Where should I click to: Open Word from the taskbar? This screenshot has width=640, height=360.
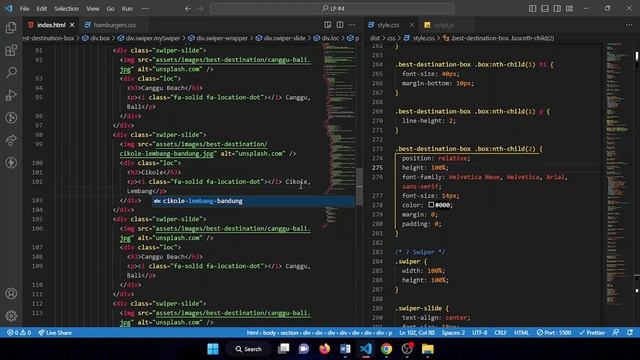point(345,349)
